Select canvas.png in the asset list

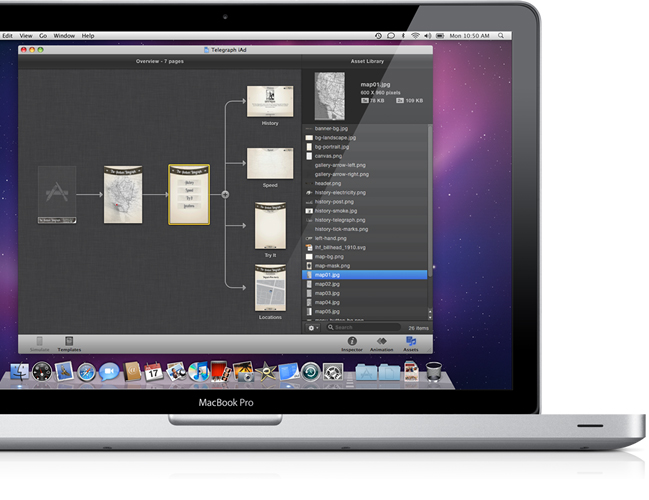point(365,156)
